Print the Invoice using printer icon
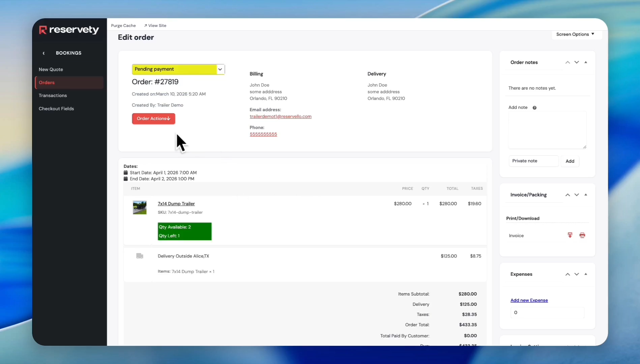Screen dimensions: 640x364 582,235
